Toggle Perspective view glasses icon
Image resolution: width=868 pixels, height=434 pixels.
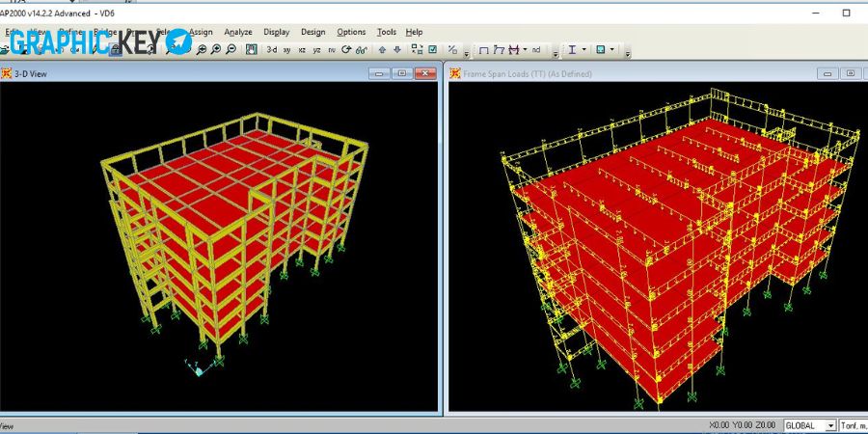point(362,50)
